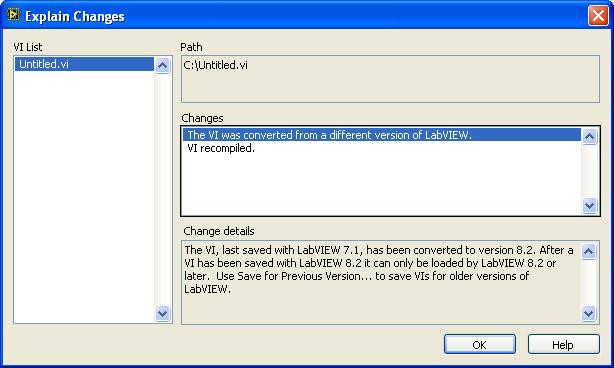The height and width of the screenshot is (368, 614).
Task: Click the VI List scrollbar track
Action: click(162, 189)
